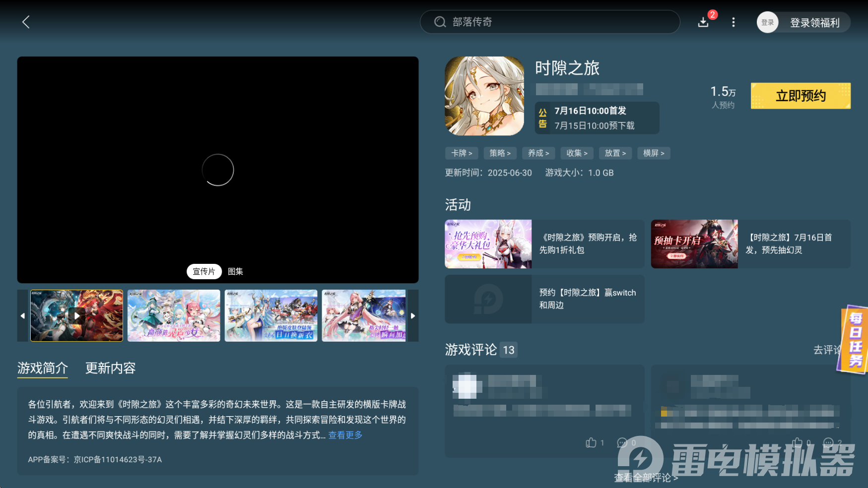
Task: Click 登录领福利 login button
Action: tap(814, 23)
